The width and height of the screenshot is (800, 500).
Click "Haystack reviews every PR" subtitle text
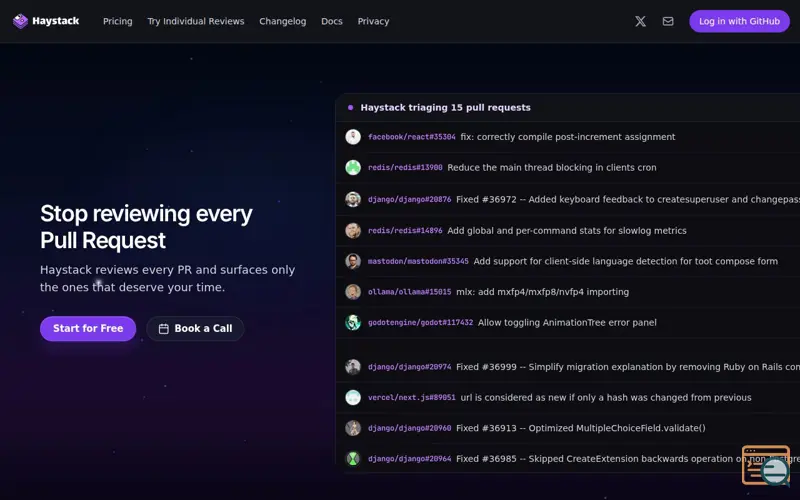167,279
